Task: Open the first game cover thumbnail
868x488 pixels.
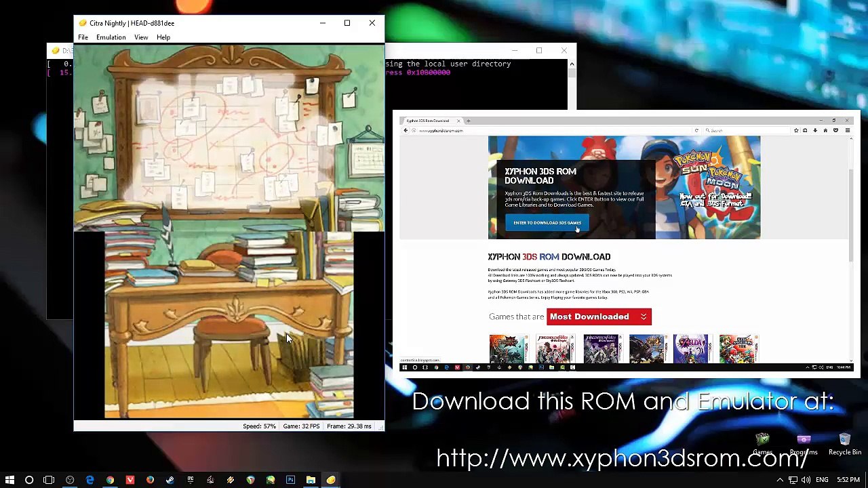Action: [509, 348]
